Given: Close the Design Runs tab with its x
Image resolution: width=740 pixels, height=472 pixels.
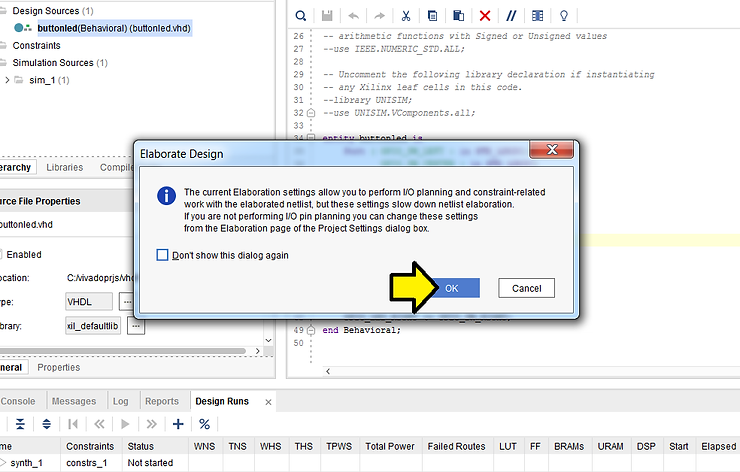Looking at the screenshot, I should point(268,402).
